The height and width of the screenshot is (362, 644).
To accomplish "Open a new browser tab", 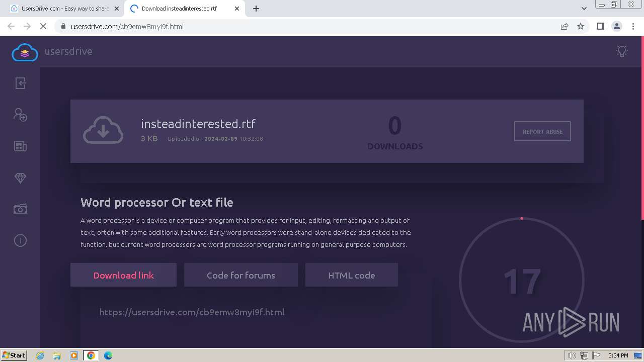I will coord(256,9).
